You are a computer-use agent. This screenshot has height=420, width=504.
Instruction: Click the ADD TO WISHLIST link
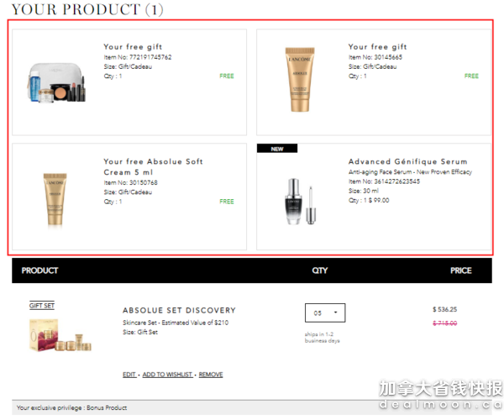coord(167,375)
